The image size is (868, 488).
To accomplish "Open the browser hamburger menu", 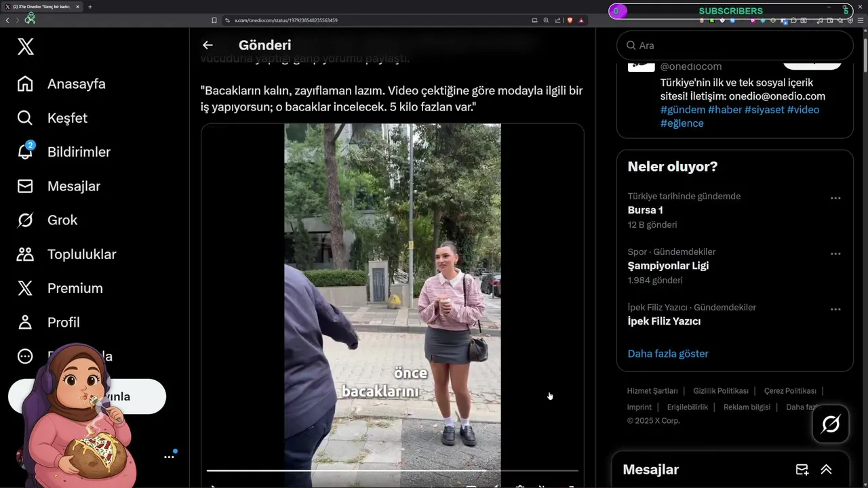I will click(x=861, y=20).
